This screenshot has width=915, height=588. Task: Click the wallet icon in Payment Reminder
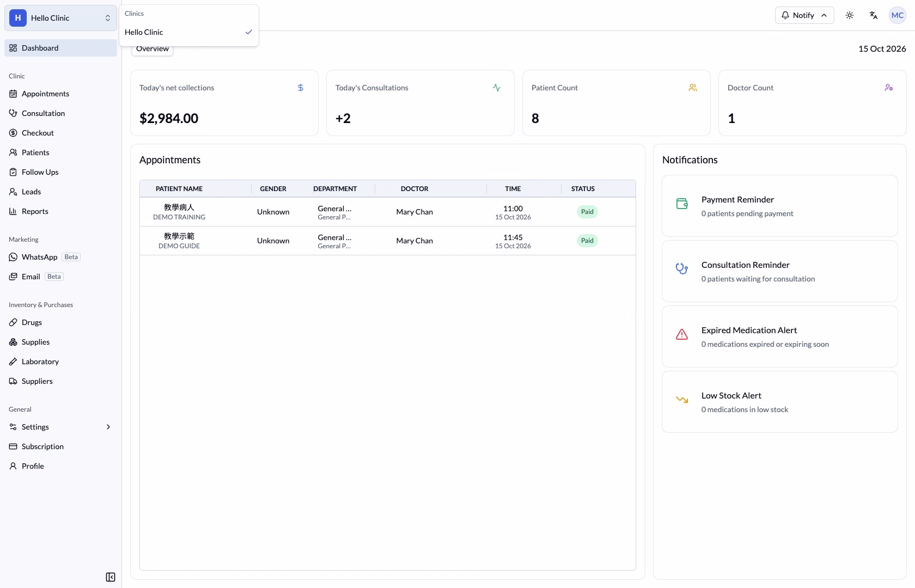(x=682, y=204)
